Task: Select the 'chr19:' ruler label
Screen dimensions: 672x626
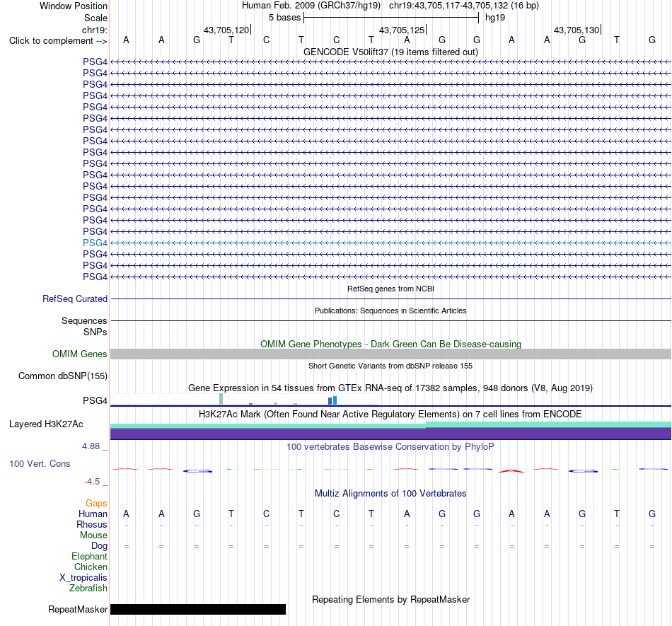Action: click(x=95, y=30)
